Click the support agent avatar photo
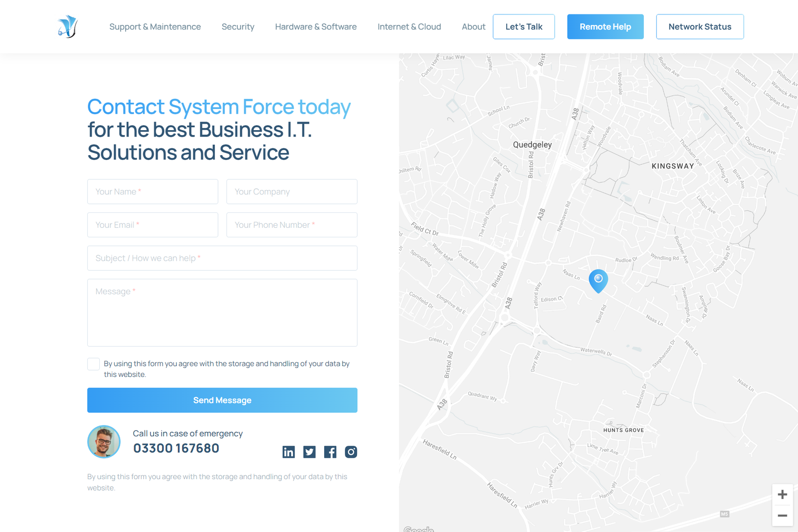Viewport: 798px width, 532px height. pos(104,442)
